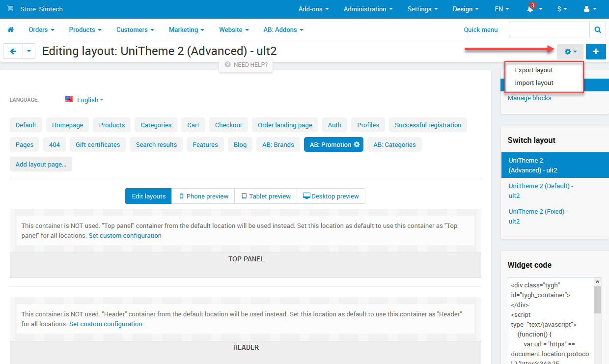Click the shopping cart store icon
The width and height of the screenshot is (609, 364).
pyautogui.click(x=10, y=9)
